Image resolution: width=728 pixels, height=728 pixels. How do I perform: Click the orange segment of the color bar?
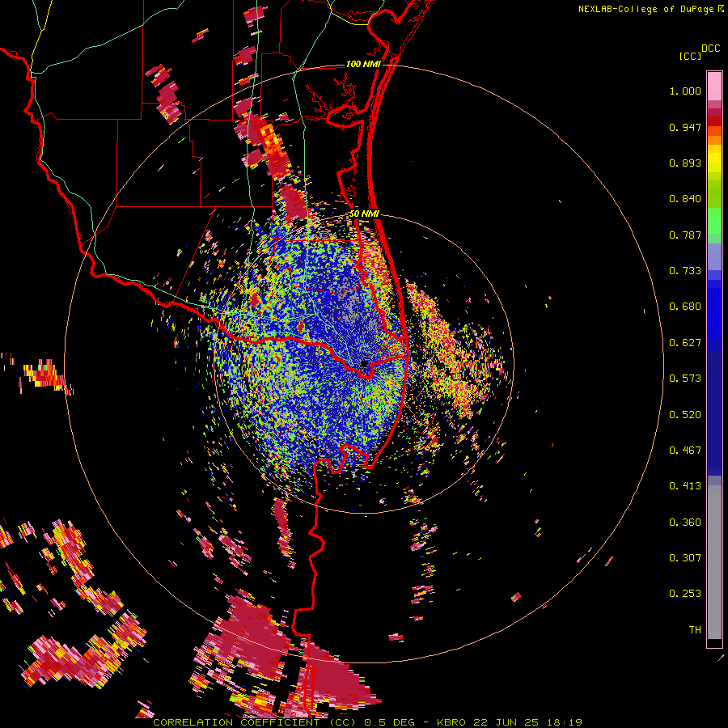coord(714,139)
